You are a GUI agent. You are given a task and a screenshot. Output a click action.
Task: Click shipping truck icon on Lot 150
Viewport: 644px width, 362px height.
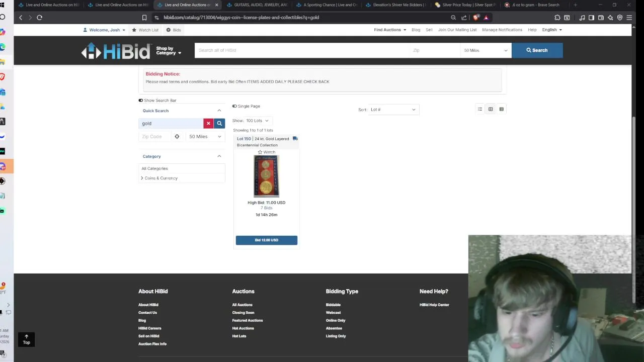click(x=295, y=139)
